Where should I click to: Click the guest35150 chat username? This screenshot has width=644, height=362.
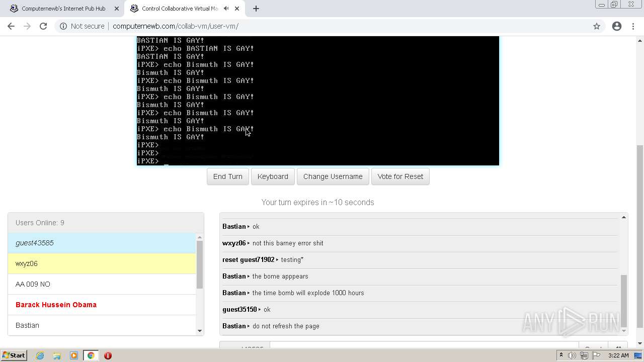(x=239, y=309)
